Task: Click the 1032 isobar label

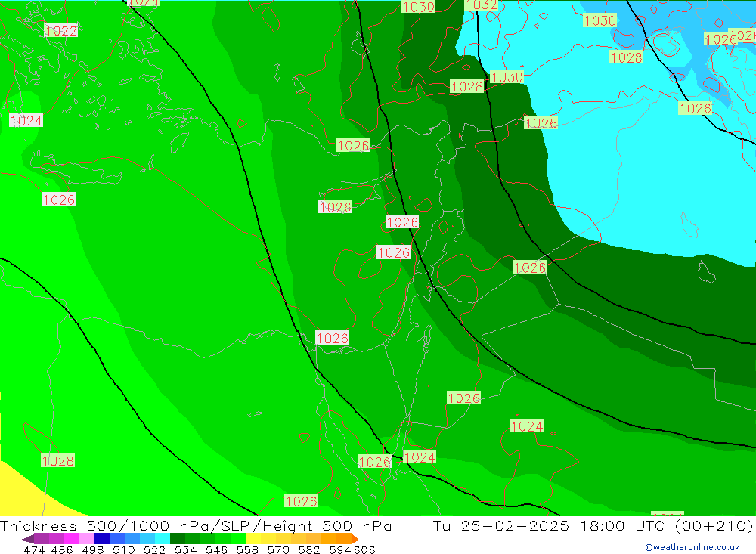Action: click(481, 5)
